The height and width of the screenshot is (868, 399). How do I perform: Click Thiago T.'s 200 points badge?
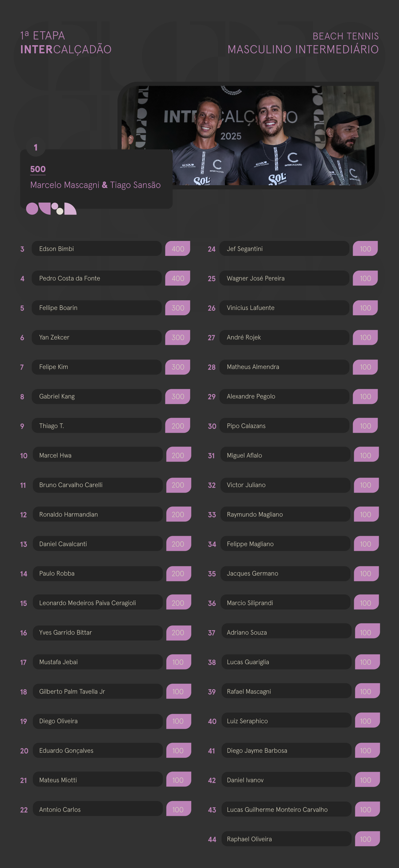pyautogui.click(x=177, y=426)
